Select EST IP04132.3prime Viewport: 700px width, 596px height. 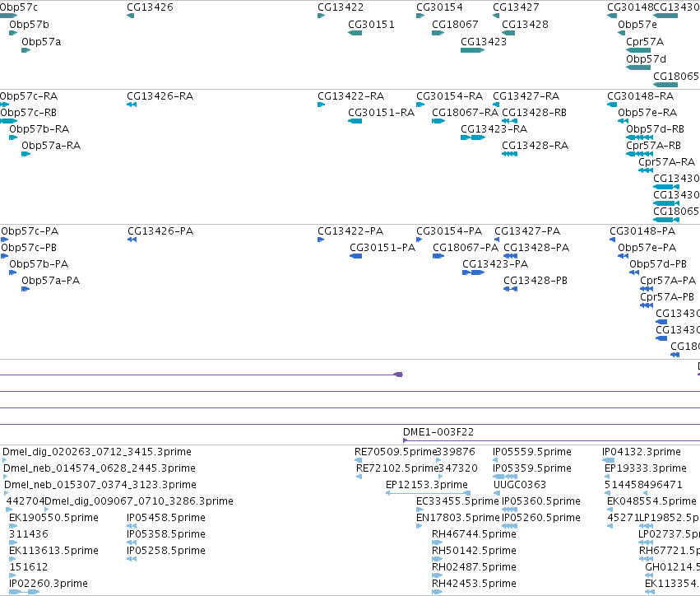(x=642, y=452)
